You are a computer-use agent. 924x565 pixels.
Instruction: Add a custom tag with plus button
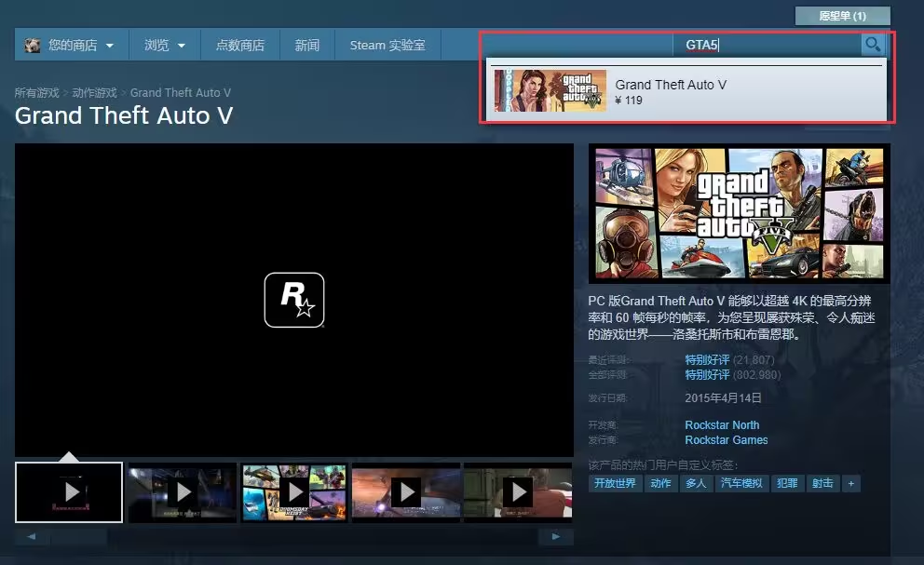click(851, 484)
